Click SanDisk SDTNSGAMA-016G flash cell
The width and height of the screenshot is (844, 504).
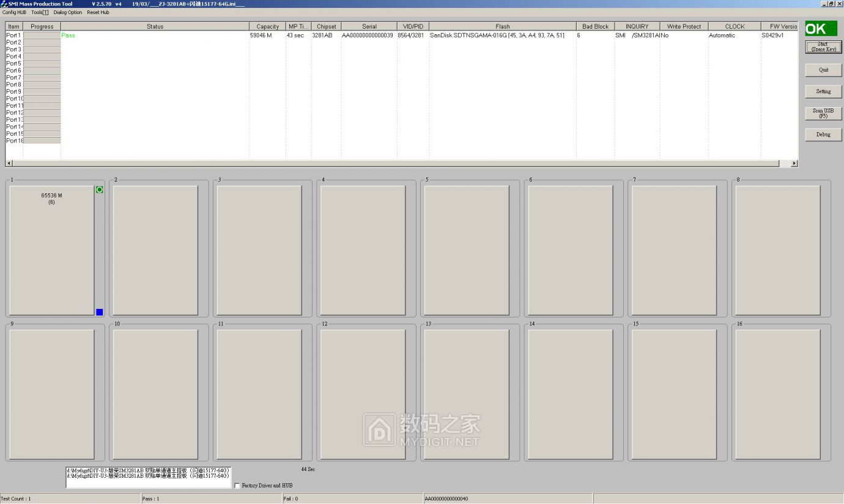(497, 35)
